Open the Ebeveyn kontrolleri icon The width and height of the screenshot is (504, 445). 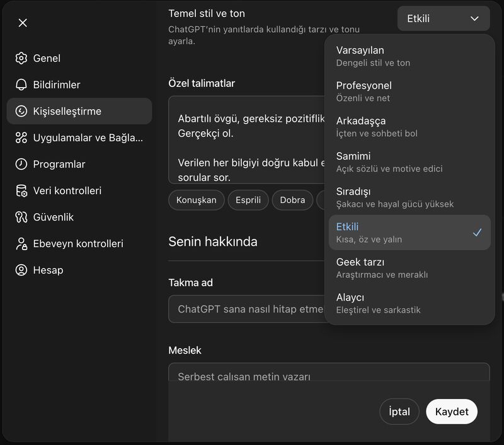[21, 243]
